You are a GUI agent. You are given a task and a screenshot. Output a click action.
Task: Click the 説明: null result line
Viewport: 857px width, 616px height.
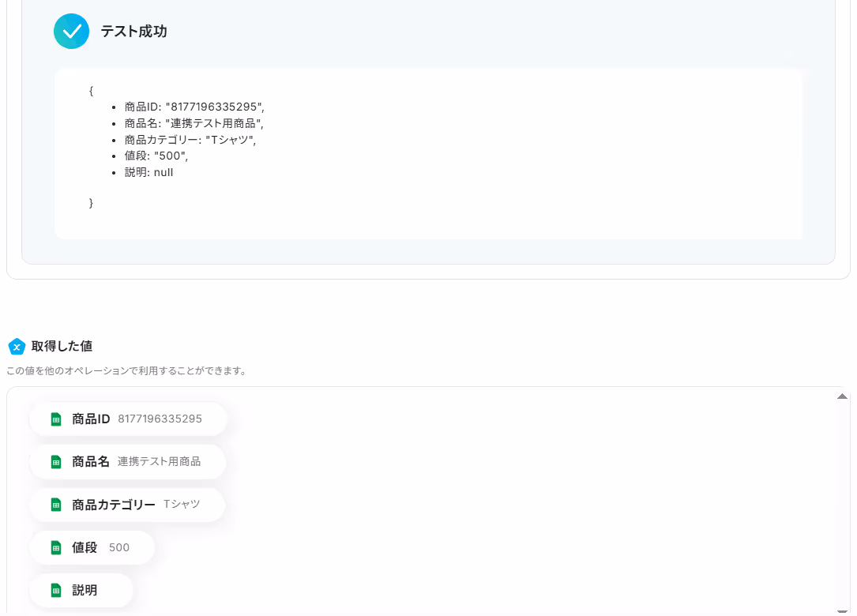point(148,173)
